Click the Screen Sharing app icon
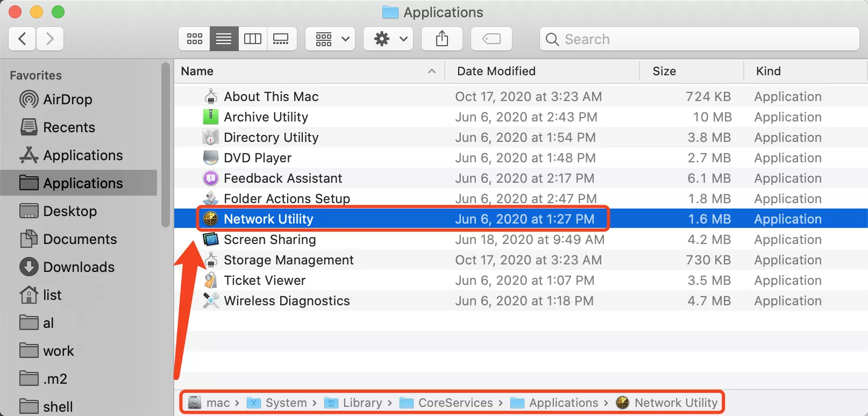 (211, 240)
